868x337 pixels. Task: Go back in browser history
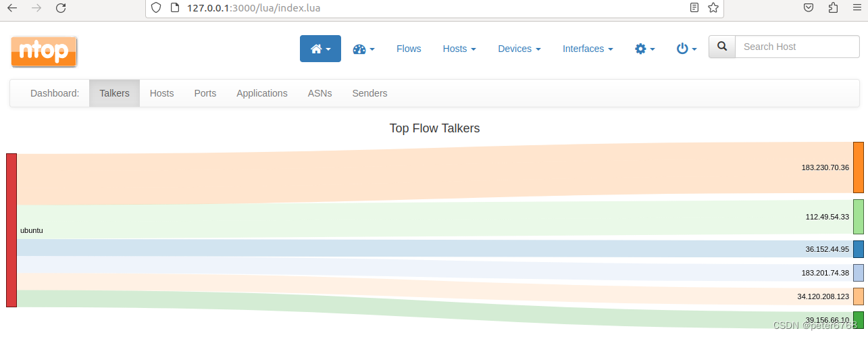(x=12, y=8)
